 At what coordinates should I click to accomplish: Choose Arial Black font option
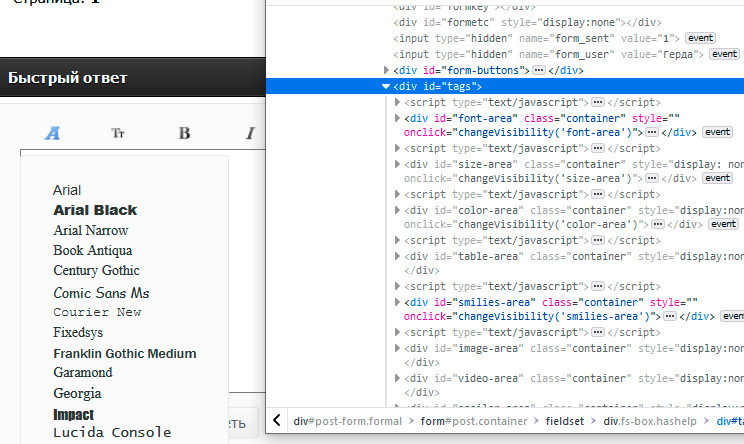pos(95,210)
